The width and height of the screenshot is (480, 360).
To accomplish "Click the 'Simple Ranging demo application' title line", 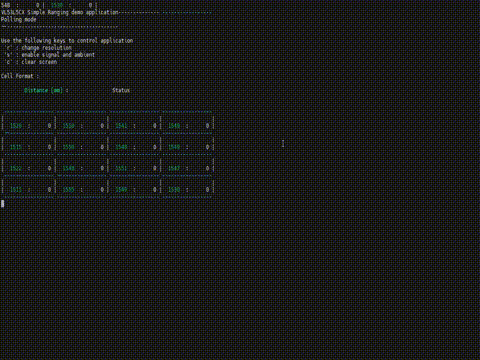I will (60, 12).
